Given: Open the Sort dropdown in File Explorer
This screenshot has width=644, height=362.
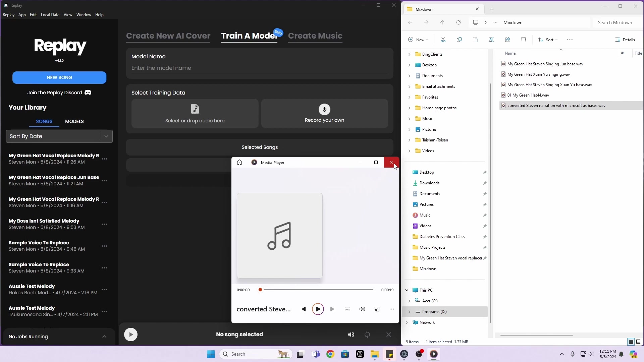Looking at the screenshot, I should tap(548, 40).
